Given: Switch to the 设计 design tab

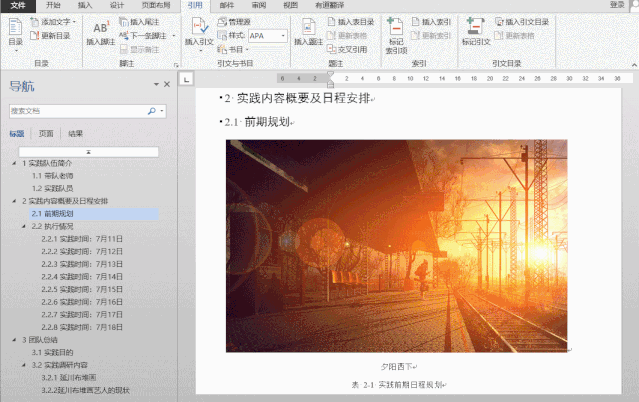Looking at the screenshot, I should [x=117, y=5].
